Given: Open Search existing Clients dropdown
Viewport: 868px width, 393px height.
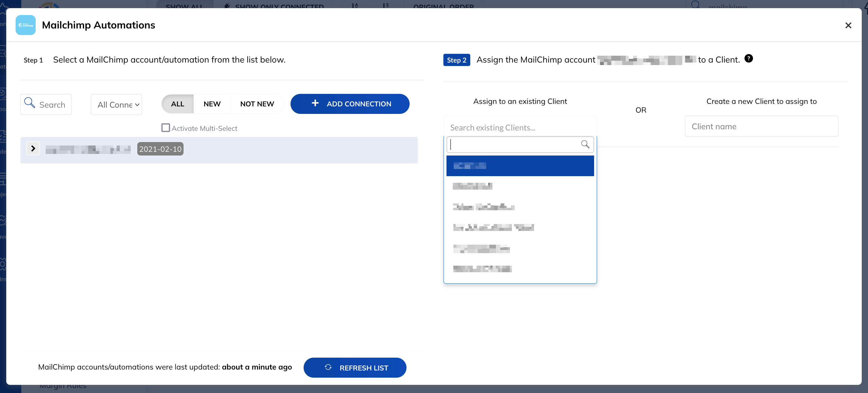Looking at the screenshot, I should tap(520, 127).
